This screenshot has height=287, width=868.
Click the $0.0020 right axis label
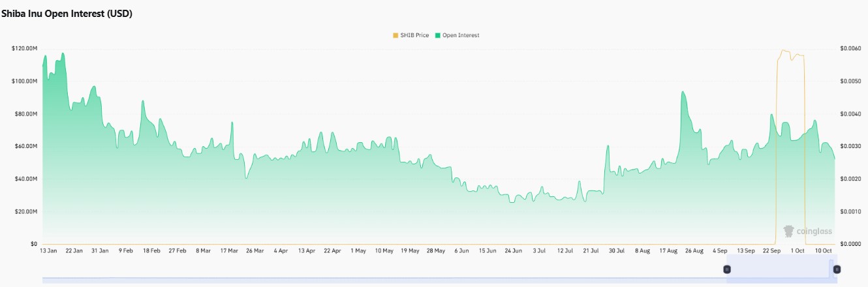(850, 179)
